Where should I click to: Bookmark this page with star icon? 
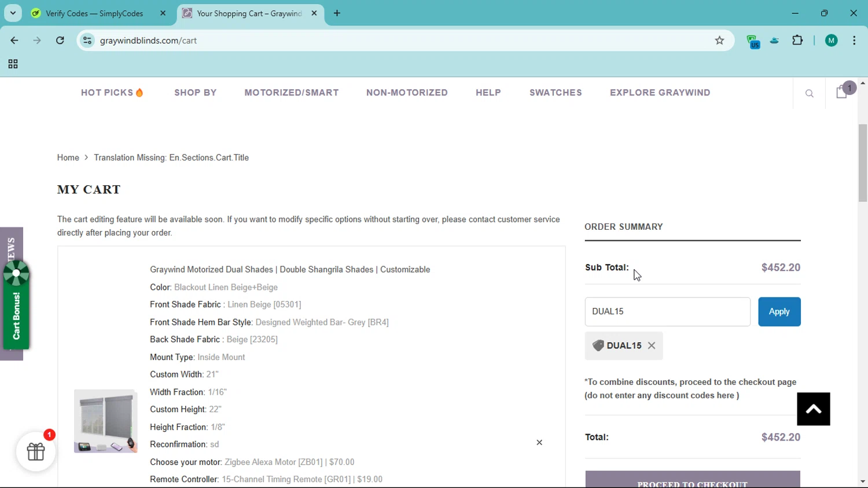coord(719,41)
